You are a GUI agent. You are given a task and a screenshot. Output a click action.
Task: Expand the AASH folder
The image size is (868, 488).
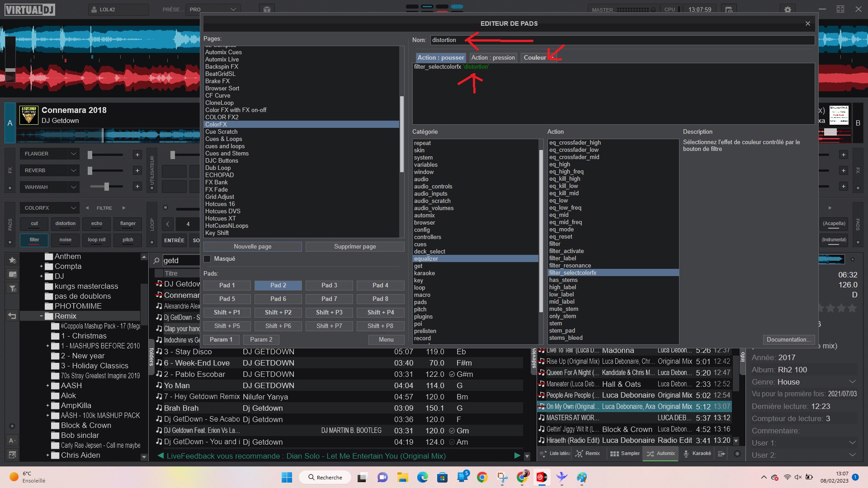click(x=47, y=386)
